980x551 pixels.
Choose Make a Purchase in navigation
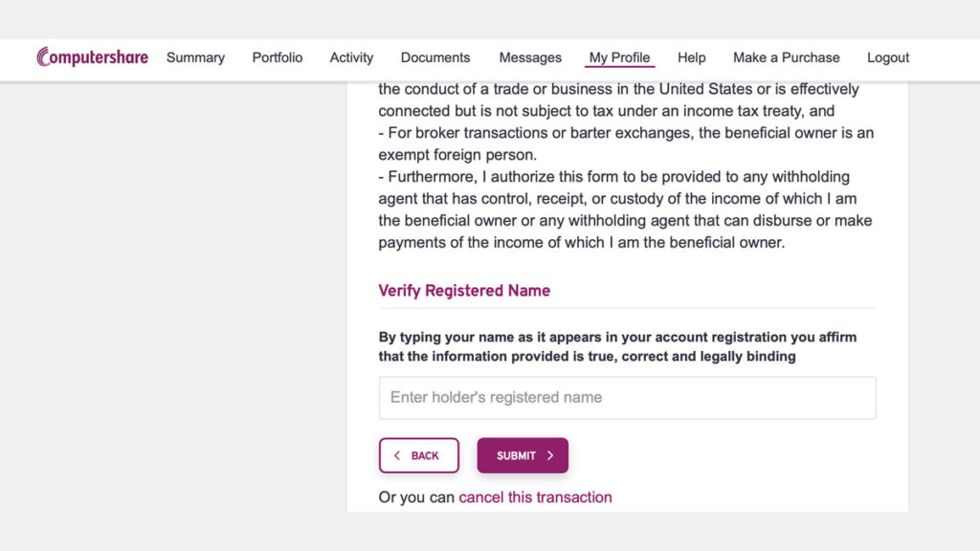[787, 57]
